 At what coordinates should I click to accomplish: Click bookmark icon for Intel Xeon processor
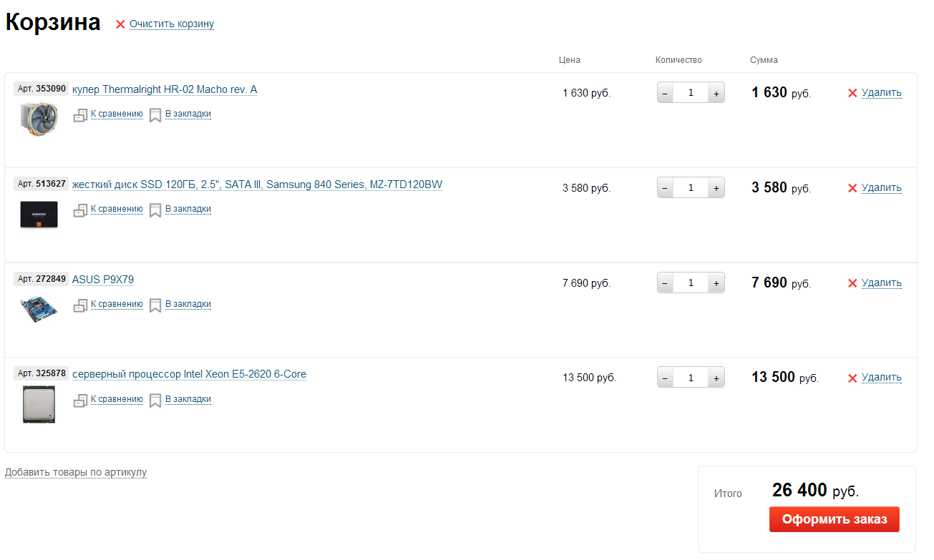point(155,400)
